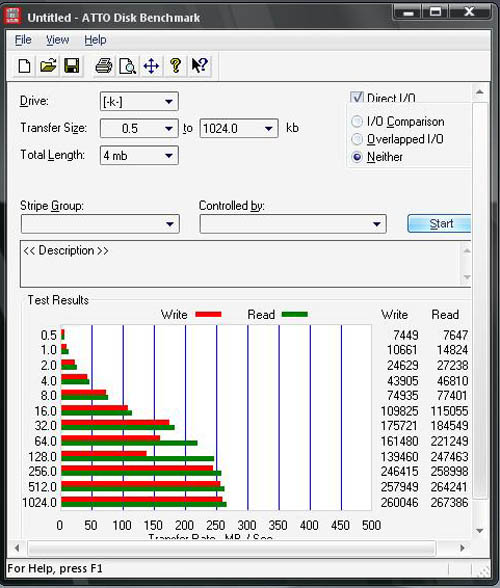500x588 pixels.
Task: Click read value 14824
Action: [452, 350]
